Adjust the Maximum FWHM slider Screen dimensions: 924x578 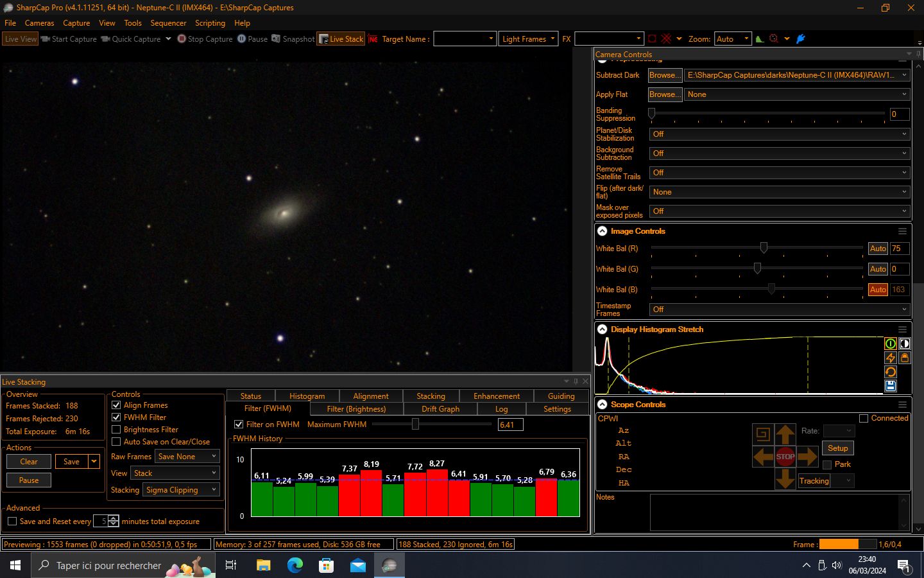415,425
